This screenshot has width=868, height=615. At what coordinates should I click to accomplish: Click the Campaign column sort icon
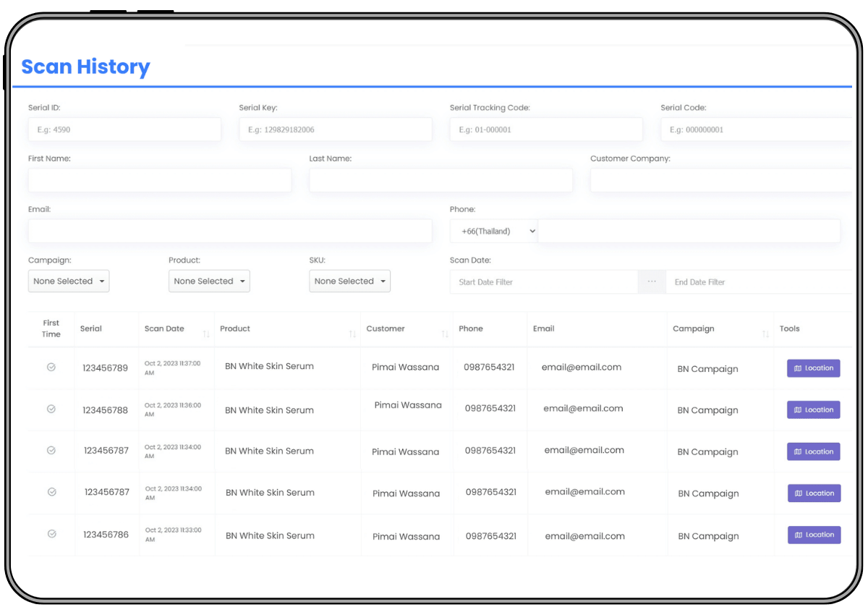[765, 334]
